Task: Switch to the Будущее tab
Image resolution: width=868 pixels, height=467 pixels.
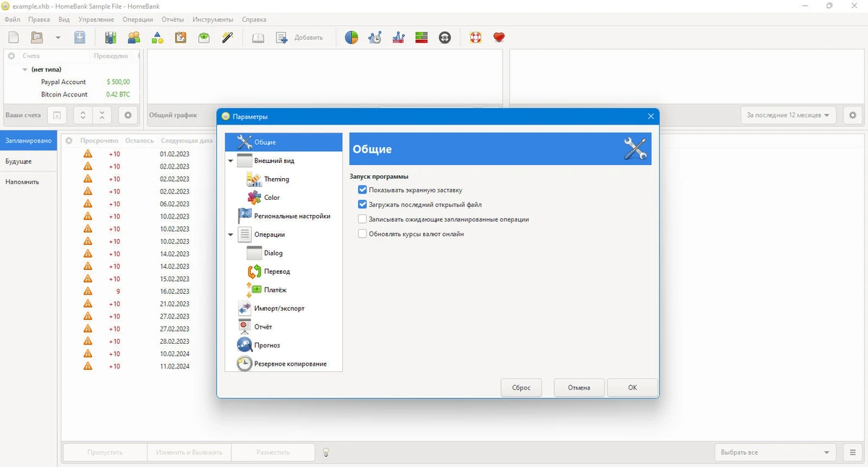Action: [x=19, y=161]
